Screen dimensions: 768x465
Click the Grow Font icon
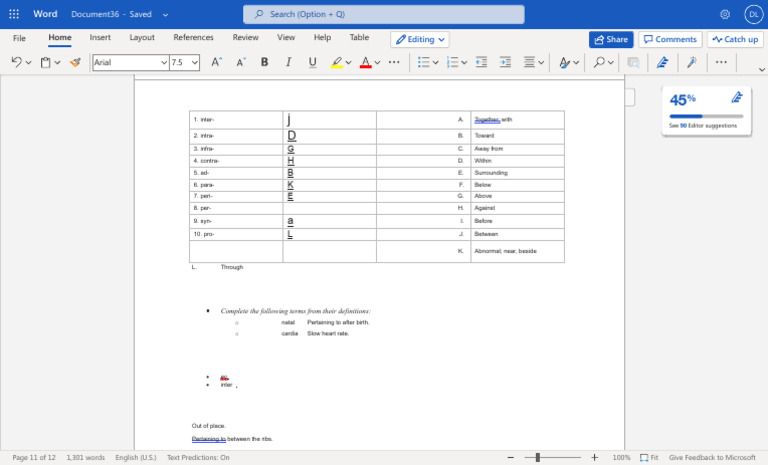click(216, 62)
